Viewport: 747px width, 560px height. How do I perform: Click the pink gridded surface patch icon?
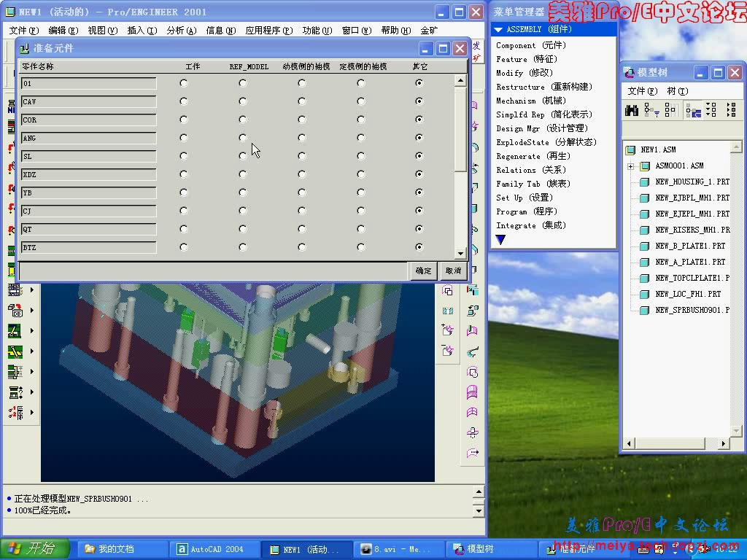point(472,412)
